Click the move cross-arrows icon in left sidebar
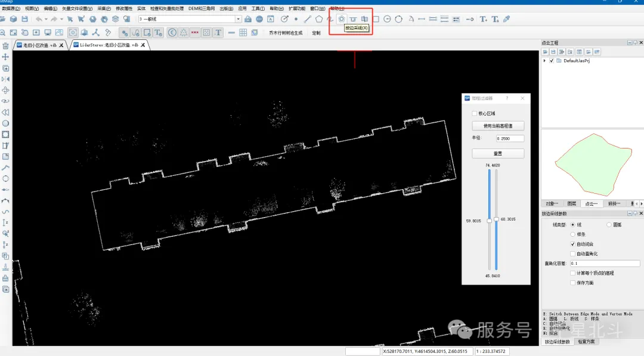This screenshot has width=644, height=356. point(5,57)
